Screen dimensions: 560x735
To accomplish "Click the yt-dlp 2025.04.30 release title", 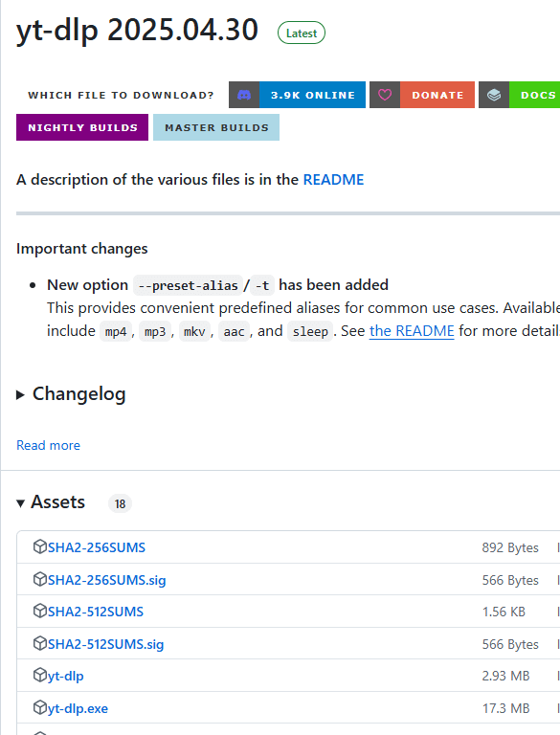I will coord(137,31).
